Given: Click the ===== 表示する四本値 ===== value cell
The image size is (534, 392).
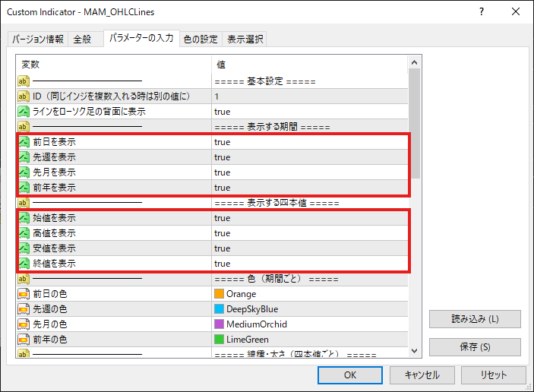Looking at the screenshot, I should (x=309, y=203).
